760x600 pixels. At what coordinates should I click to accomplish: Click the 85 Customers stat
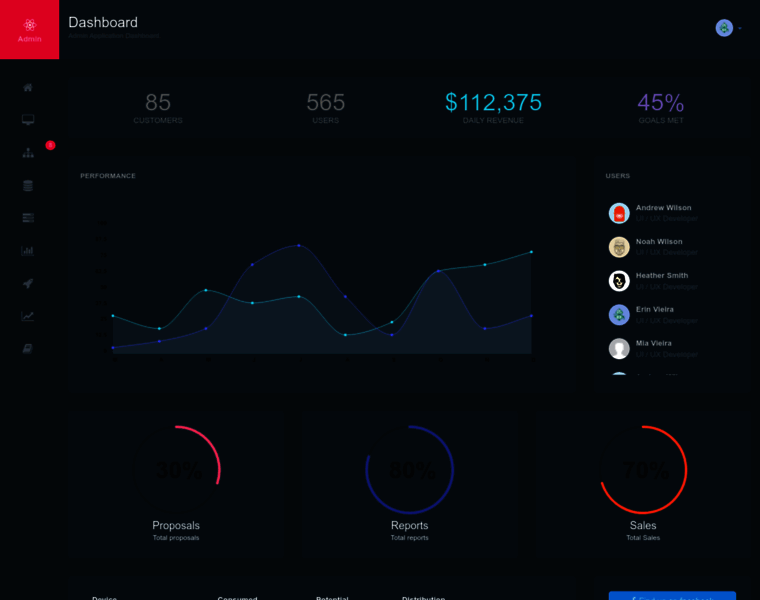click(x=158, y=108)
